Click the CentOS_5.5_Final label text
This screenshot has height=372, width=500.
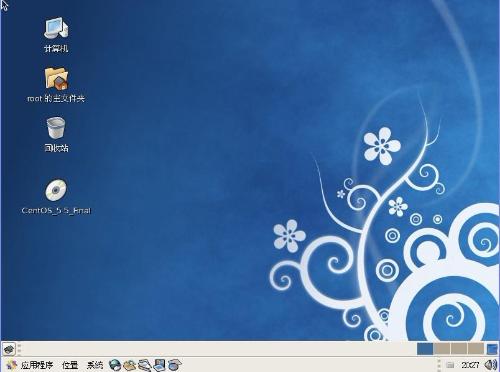(56, 210)
